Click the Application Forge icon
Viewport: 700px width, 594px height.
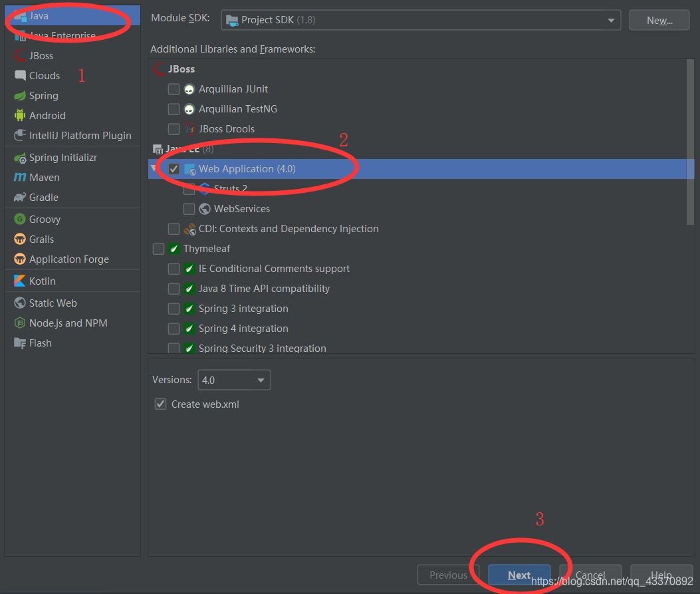pyautogui.click(x=20, y=259)
